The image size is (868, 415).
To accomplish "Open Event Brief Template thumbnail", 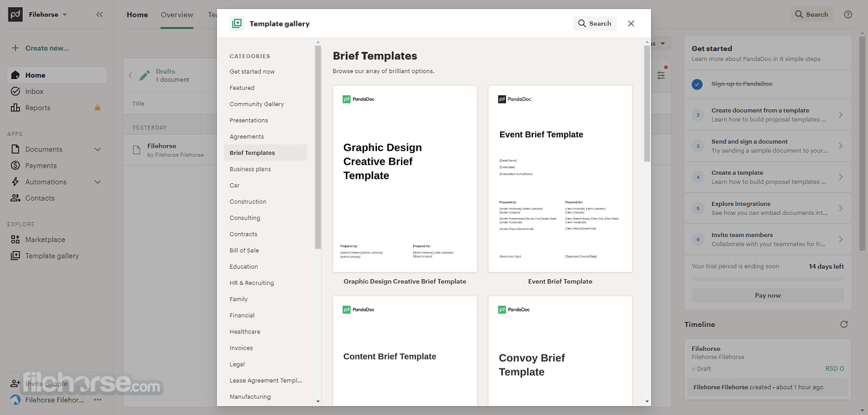I will click(560, 179).
